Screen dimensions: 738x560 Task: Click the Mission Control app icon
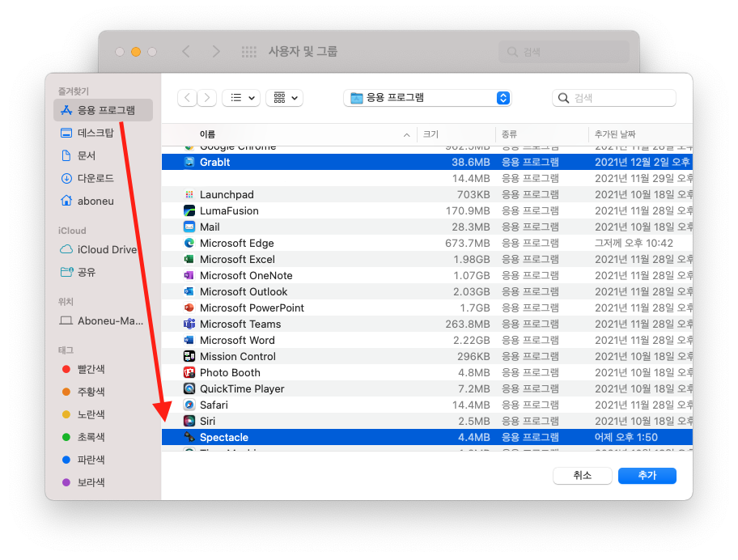pos(189,356)
